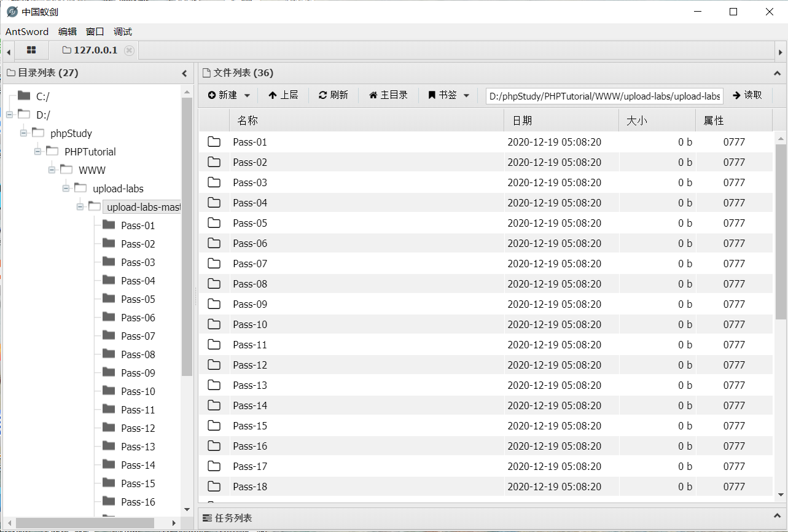Click the 读取 button to load path
Viewport: 788px width, 532px height.
(747, 95)
